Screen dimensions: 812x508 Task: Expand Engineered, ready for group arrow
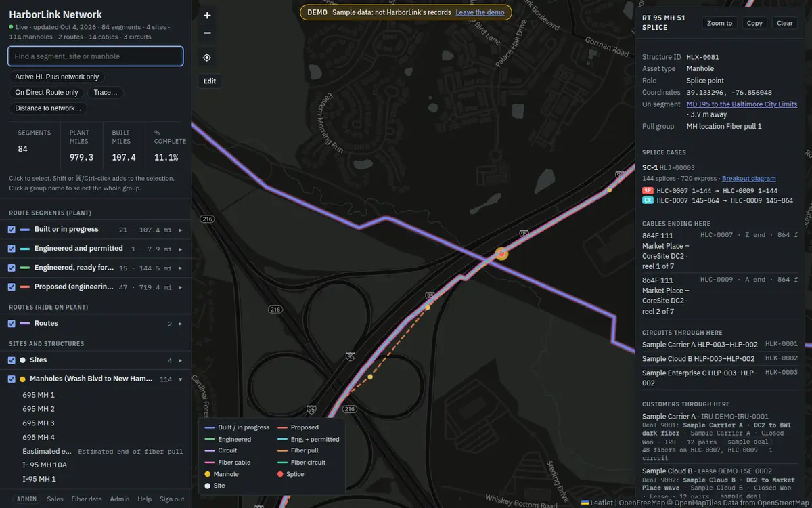point(180,268)
